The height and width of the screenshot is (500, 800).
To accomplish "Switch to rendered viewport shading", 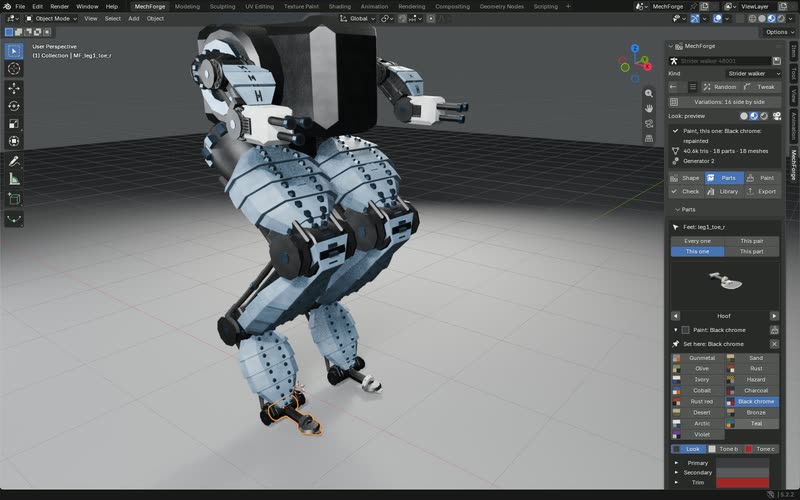I will [781, 18].
